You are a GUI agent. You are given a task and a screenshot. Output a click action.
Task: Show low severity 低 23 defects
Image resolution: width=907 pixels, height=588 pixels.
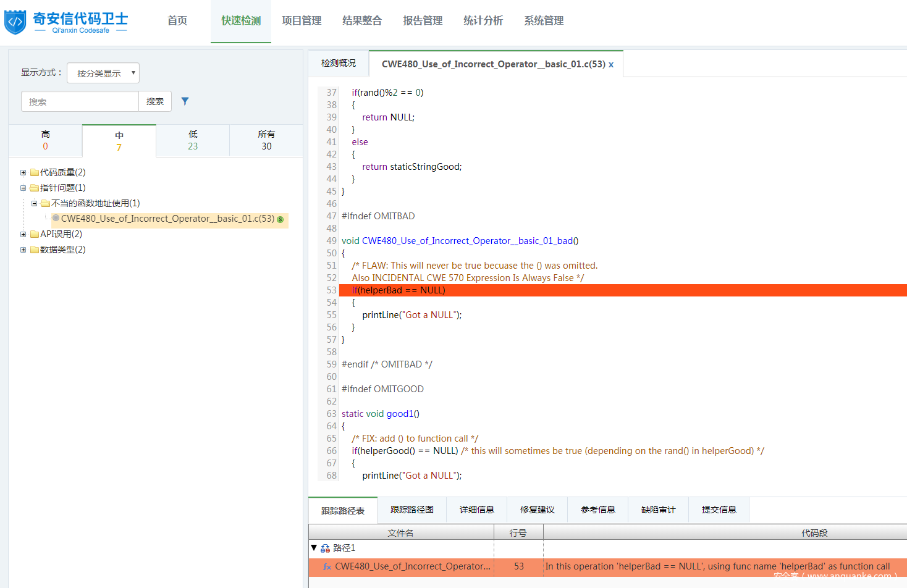[x=193, y=141]
